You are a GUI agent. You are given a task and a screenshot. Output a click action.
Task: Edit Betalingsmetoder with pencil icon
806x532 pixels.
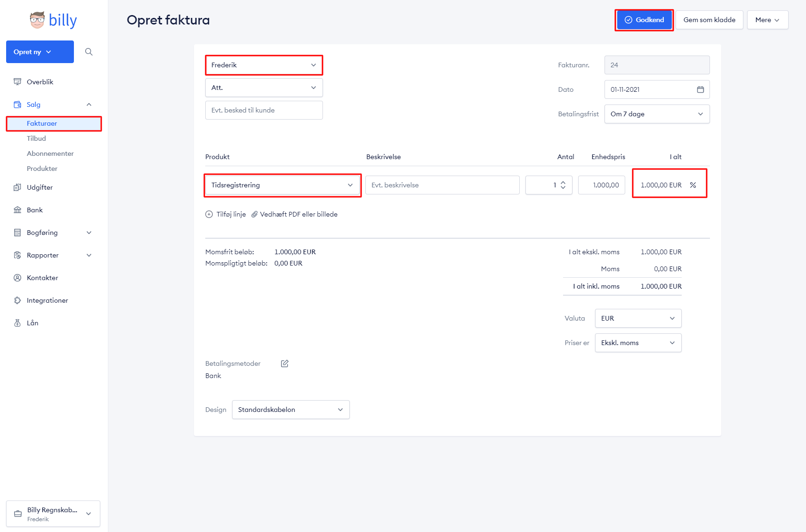(285, 363)
